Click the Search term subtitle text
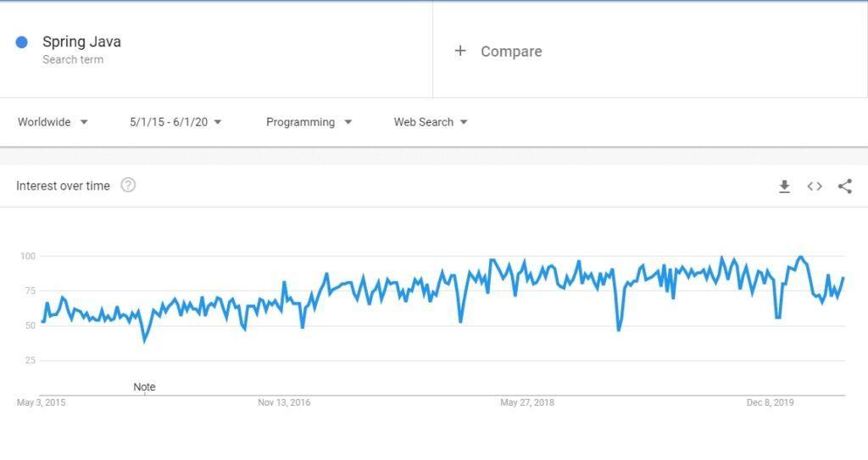 pyautogui.click(x=73, y=60)
